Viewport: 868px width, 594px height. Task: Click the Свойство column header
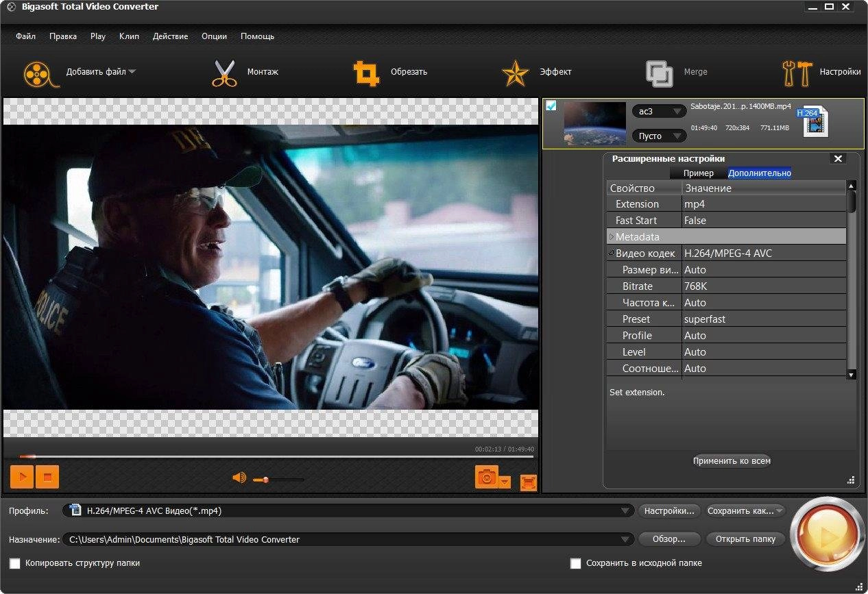pos(644,188)
